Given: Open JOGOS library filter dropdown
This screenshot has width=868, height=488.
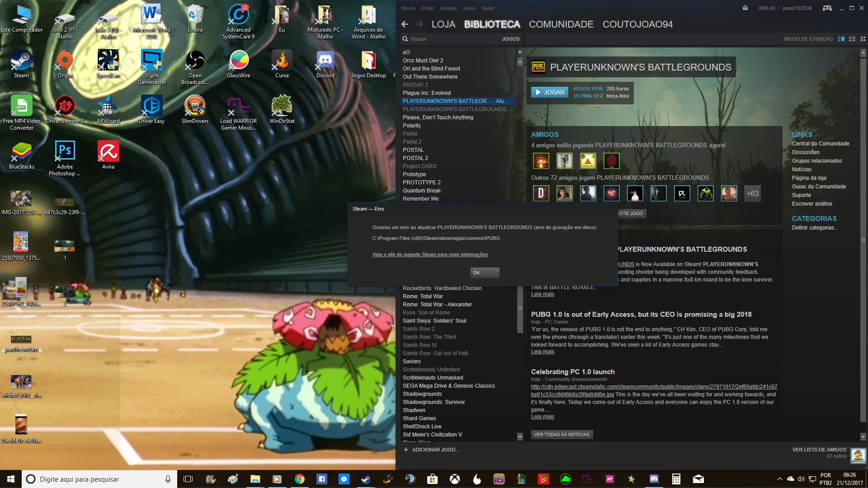Looking at the screenshot, I should (x=511, y=39).
